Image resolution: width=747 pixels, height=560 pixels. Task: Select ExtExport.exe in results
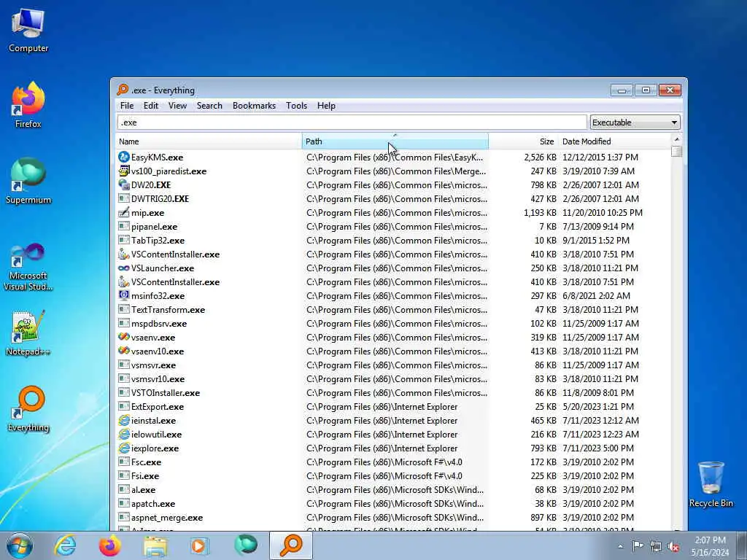[158, 407]
